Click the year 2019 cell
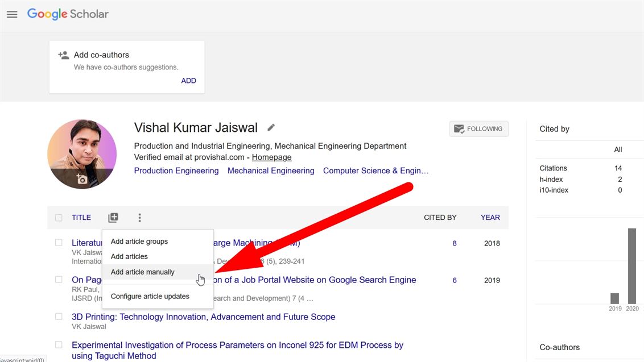The height and width of the screenshot is (362, 644). point(492,280)
